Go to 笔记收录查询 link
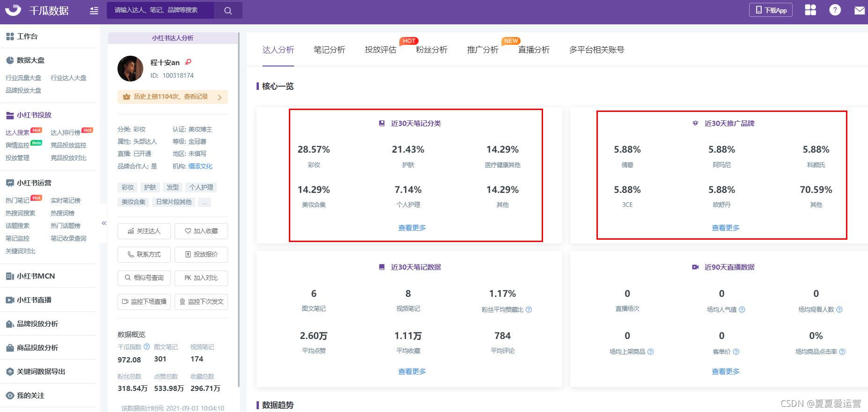The width and height of the screenshot is (868, 412). tap(68, 238)
